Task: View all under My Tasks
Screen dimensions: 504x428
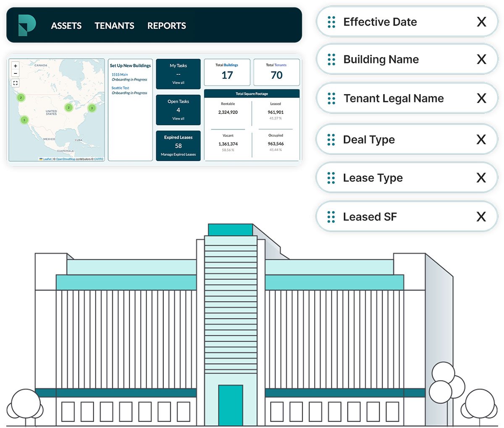Action: pyautogui.click(x=178, y=83)
